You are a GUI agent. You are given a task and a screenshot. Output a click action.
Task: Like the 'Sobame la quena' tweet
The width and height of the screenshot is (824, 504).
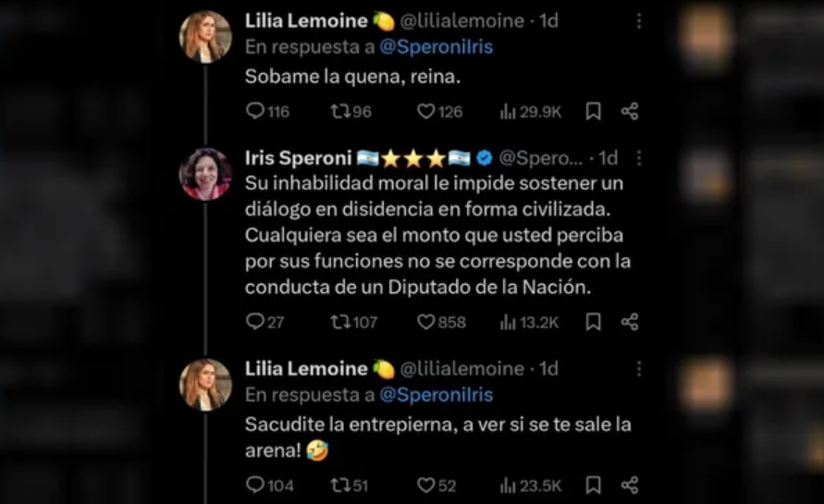pos(425,112)
